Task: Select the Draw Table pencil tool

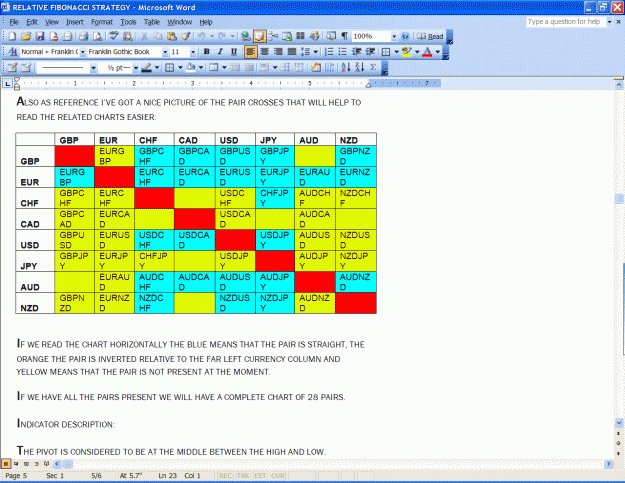Action: coord(12,67)
